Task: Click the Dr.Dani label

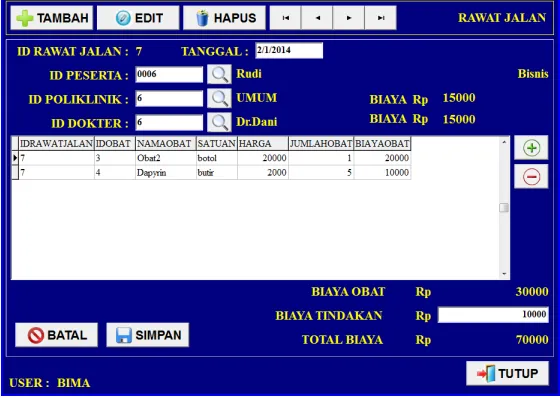Action: click(x=256, y=122)
